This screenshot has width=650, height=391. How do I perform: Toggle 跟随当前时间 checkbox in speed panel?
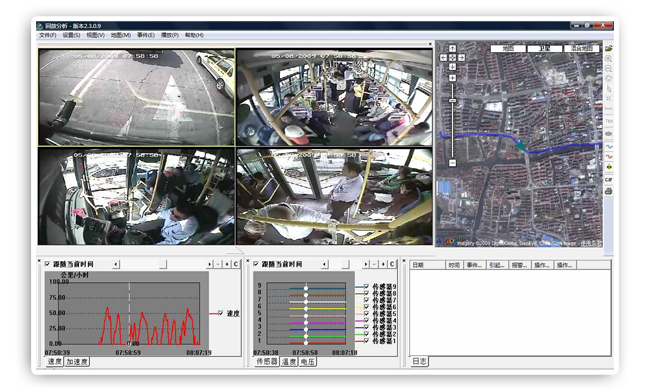pos(47,264)
